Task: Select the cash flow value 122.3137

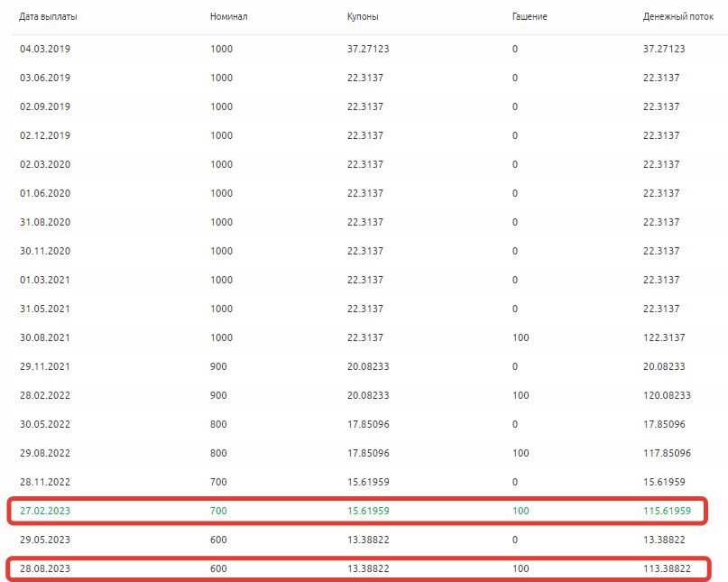Action: [x=664, y=337]
